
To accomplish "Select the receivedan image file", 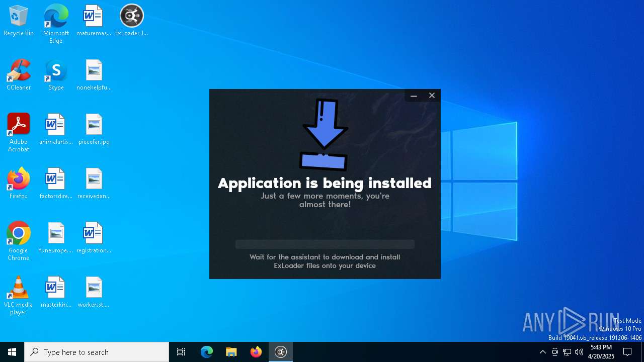I will pos(94,184).
